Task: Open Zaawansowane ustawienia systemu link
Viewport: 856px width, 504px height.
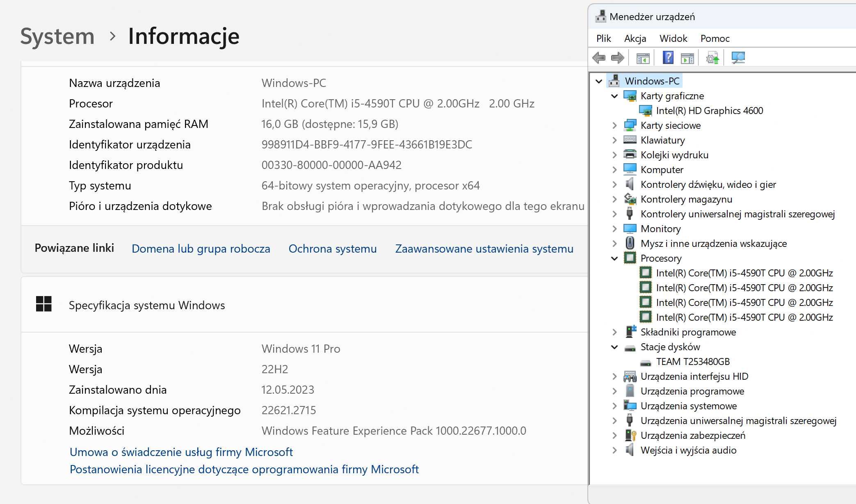Action: 484,249
